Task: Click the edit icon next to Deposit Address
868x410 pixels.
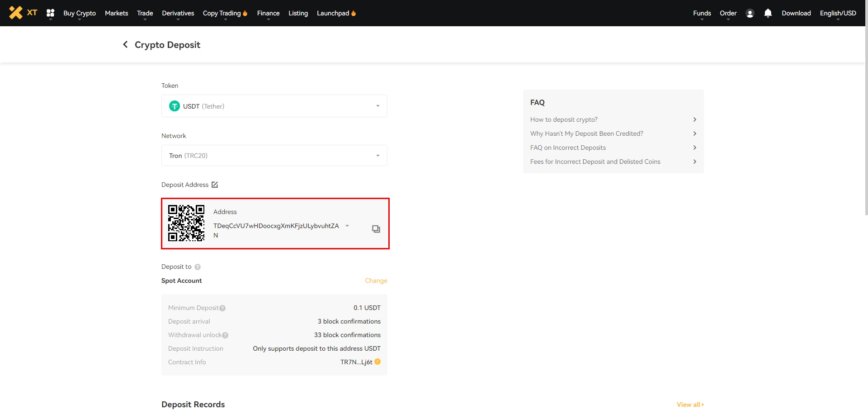Action: click(x=215, y=185)
